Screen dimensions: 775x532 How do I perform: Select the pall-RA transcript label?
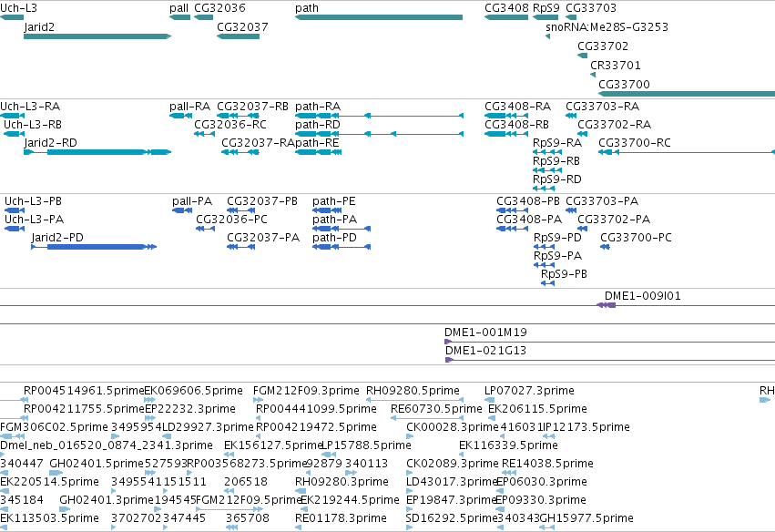[x=189, y=107]
